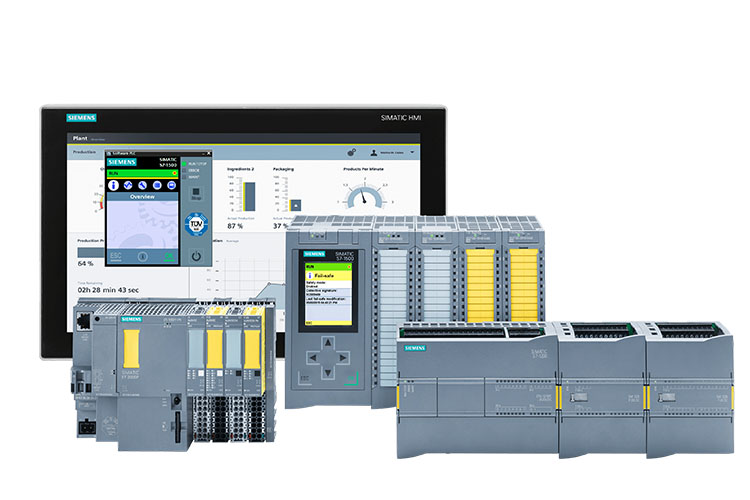Open the diagnostics checkmark icon in Software PLC

tap(128, 185)
